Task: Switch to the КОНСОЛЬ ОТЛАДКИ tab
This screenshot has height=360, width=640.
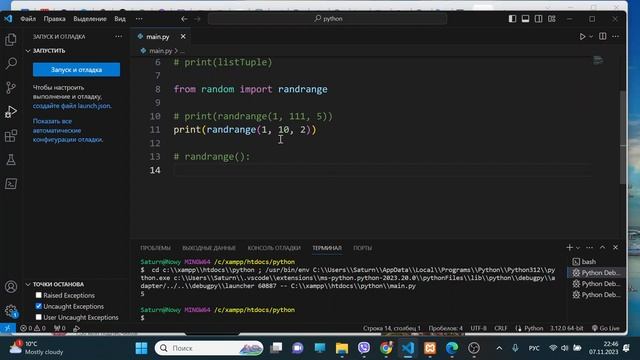Action: point(274,248)
